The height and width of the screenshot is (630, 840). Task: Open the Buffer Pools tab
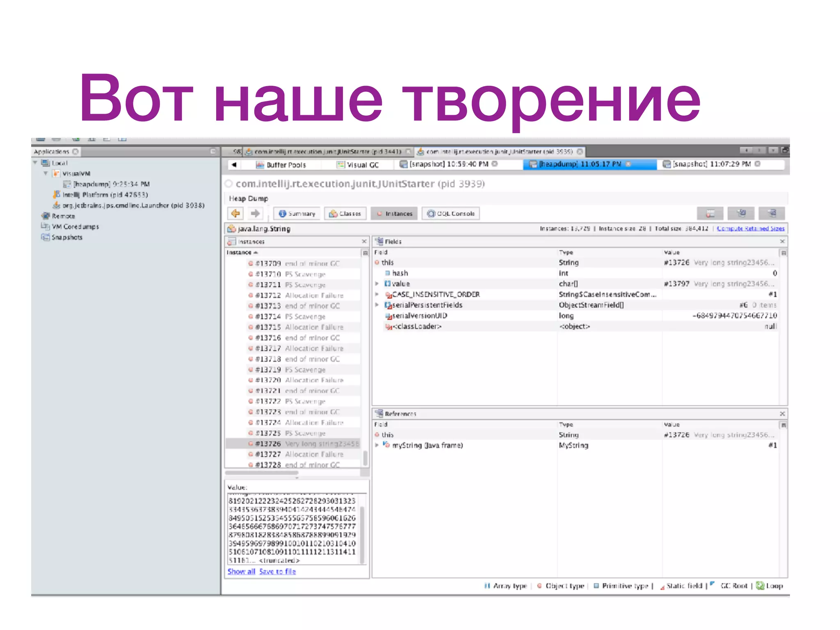point(281,165)
